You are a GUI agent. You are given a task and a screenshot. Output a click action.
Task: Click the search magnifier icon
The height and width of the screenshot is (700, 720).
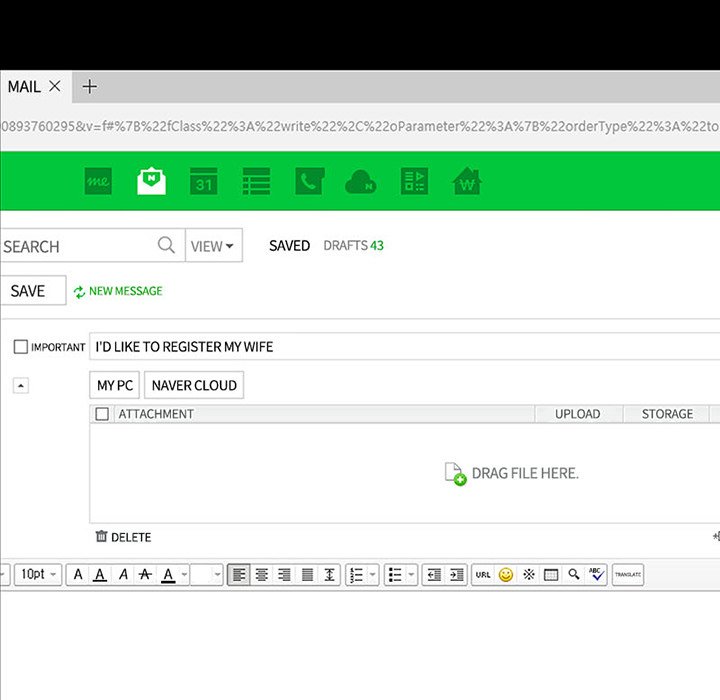166,245
